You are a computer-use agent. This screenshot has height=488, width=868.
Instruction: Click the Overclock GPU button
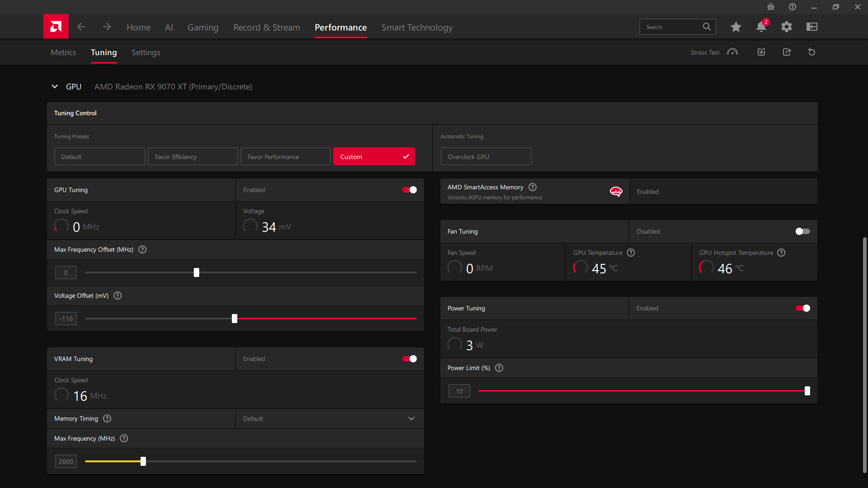(x=486, y=156)
